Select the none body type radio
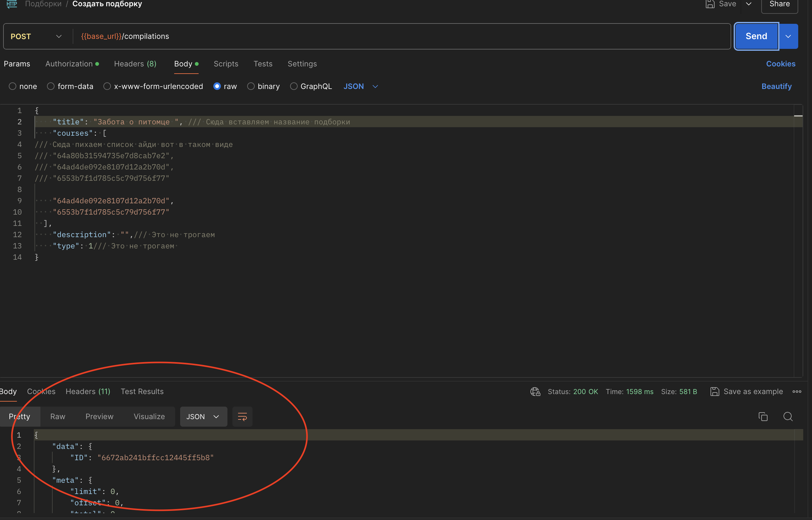Viewport: 812px width, 520px height. click(13, 86)
